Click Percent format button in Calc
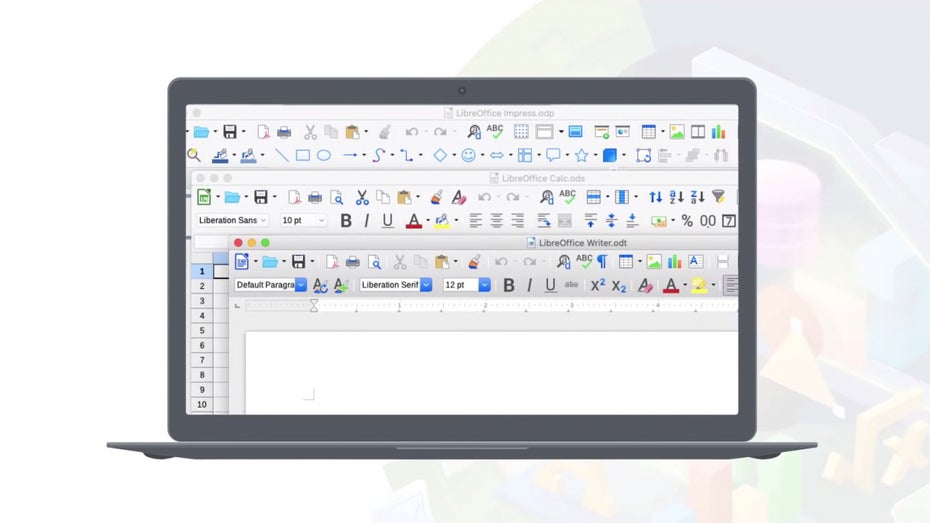Image resolution: width=930 pixels, height=523 pixels. (x=687, y=220)
